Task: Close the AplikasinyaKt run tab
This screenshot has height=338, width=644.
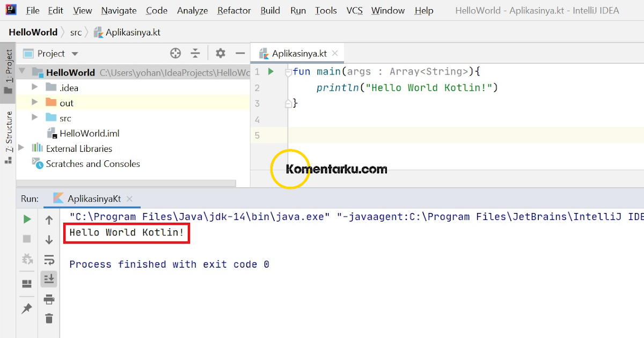Action: pos(129,199)
